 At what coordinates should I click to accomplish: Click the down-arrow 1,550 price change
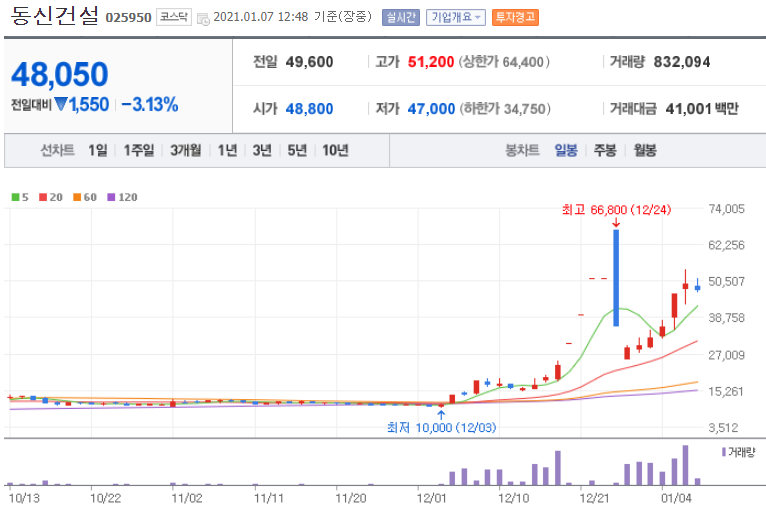82,105
